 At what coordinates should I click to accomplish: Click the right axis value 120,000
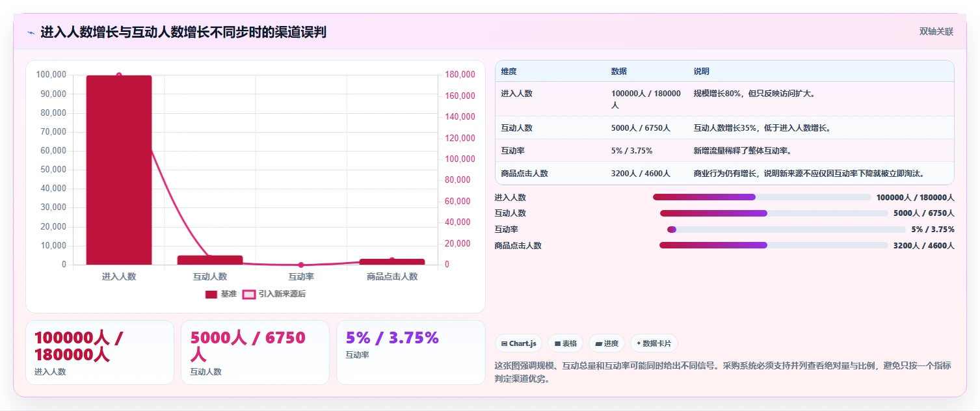(460, 139)
